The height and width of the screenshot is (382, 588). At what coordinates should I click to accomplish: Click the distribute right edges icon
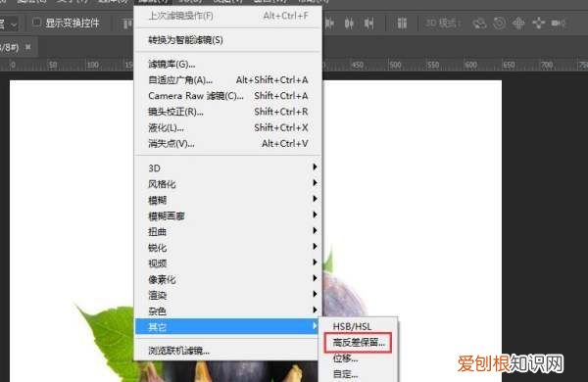coord(369,24)
